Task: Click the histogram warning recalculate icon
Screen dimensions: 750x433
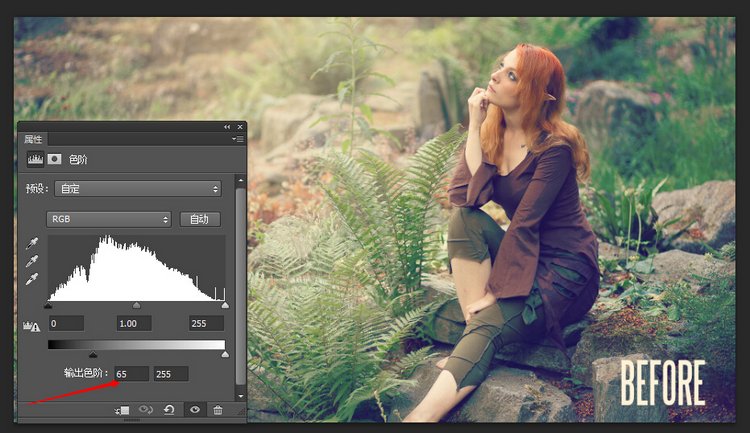Action: (x=32, y=326)
